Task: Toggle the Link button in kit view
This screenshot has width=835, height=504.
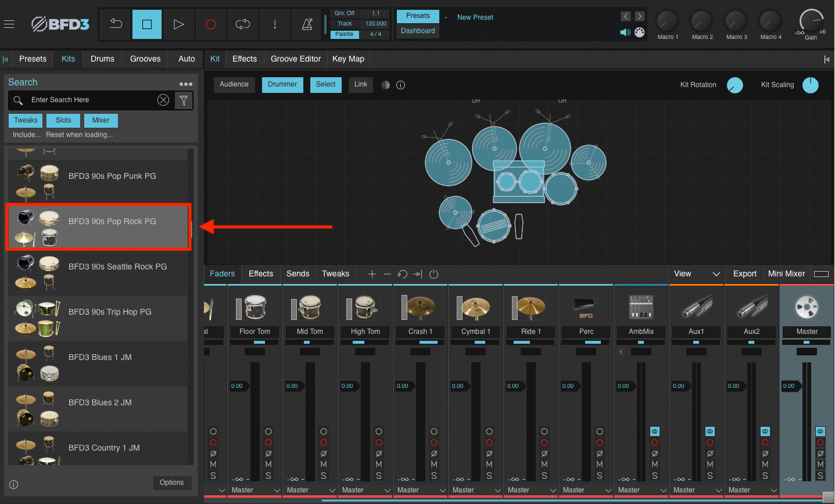Action: 361,84
